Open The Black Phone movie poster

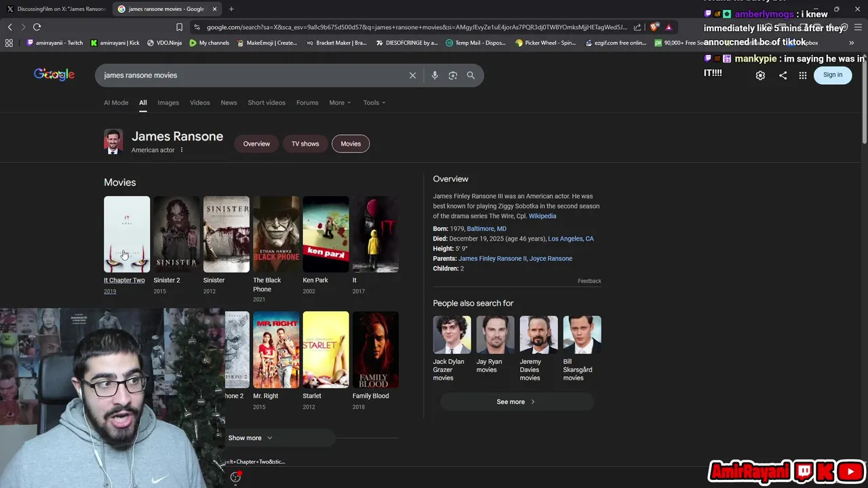[x=276, y=234]
